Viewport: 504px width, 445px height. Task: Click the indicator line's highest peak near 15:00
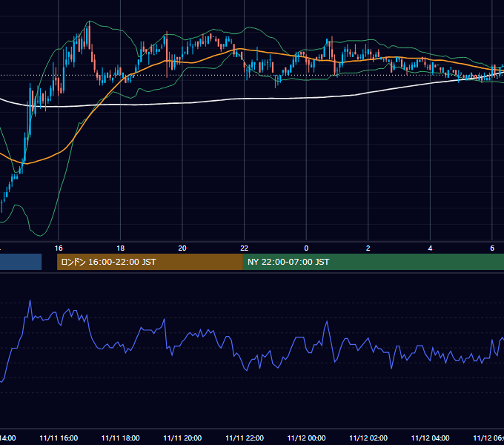click(x=30, y=301)
